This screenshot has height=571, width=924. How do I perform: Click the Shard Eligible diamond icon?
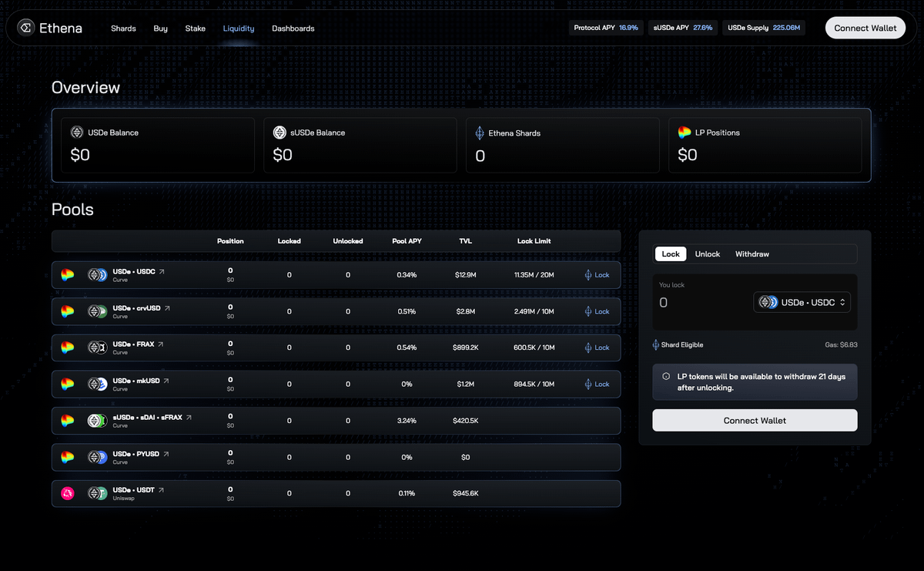point(655,344)
